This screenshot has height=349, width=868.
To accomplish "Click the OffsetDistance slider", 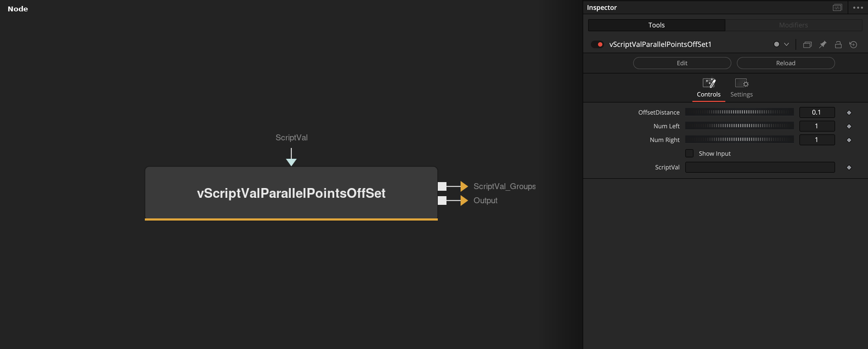I will tap(739, 112).
